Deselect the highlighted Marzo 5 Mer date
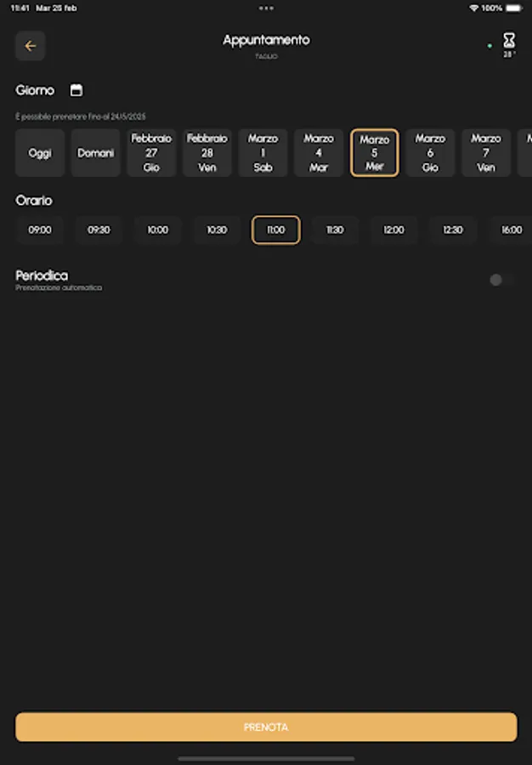 tap(374, 153)
